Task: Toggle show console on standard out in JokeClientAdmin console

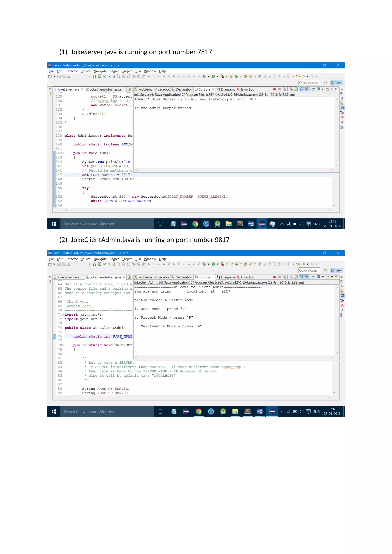Action: [301, 277]
